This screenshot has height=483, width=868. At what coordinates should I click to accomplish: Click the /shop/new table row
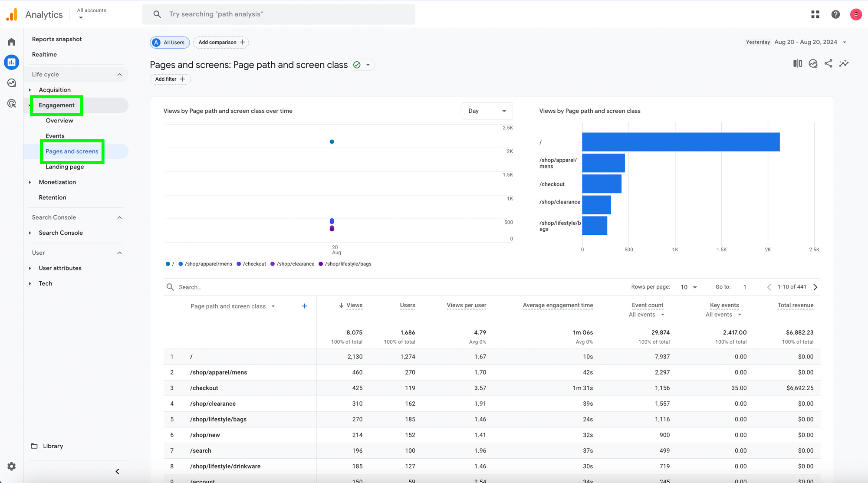[492, 435]
